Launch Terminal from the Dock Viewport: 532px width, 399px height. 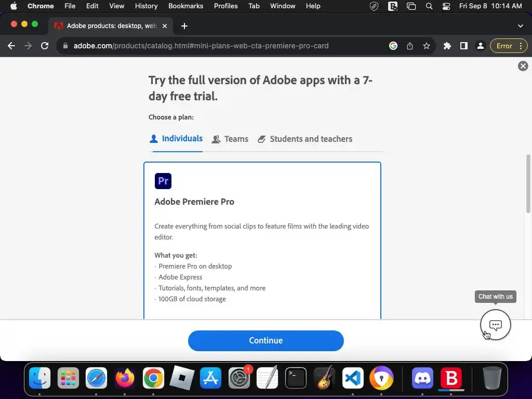click(296, 378)
